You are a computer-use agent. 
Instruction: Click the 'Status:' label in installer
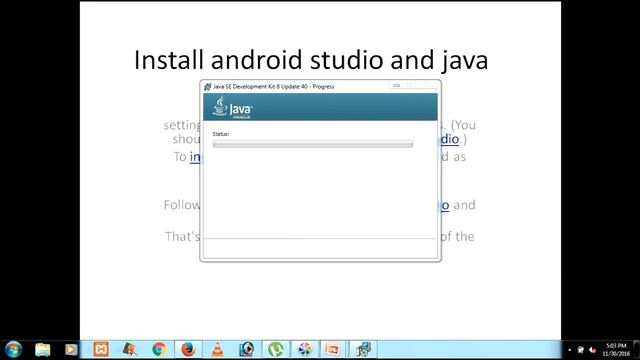click(220, 134)
